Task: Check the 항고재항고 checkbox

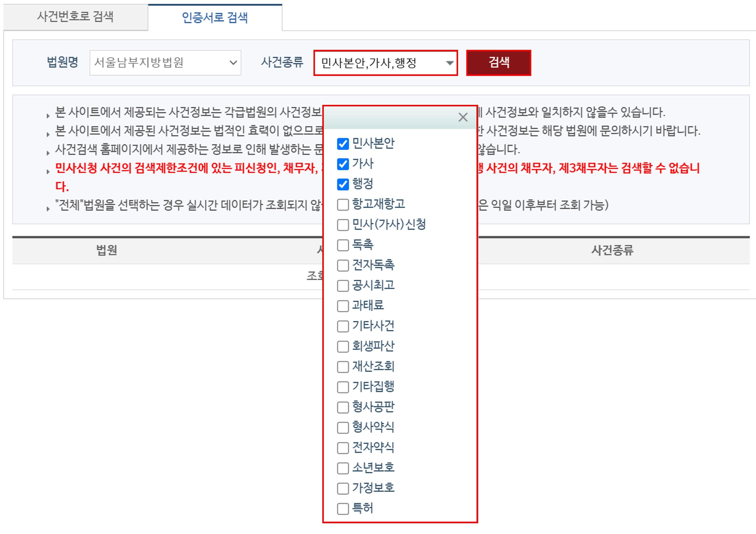Action: coord(343,205)
